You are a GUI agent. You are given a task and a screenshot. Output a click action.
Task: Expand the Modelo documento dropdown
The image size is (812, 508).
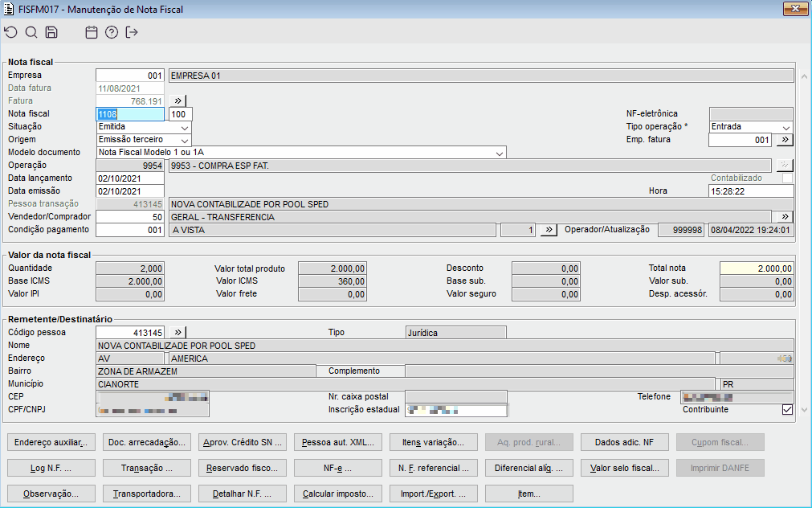500,153
